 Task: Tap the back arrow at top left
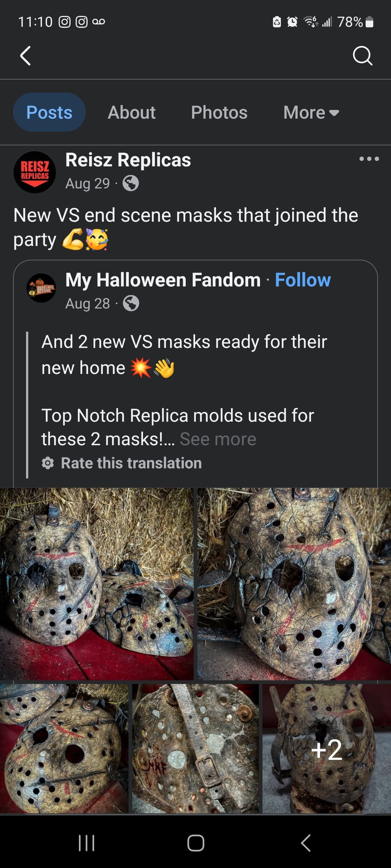25,56
